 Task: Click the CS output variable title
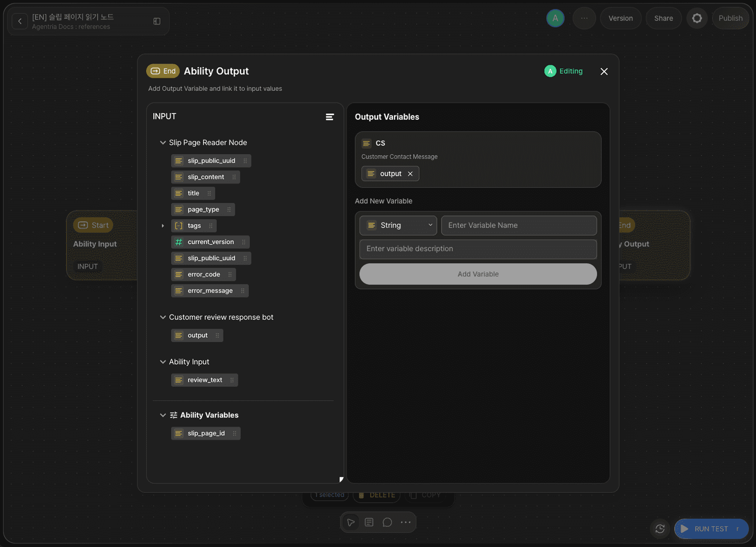click(380, 143)
